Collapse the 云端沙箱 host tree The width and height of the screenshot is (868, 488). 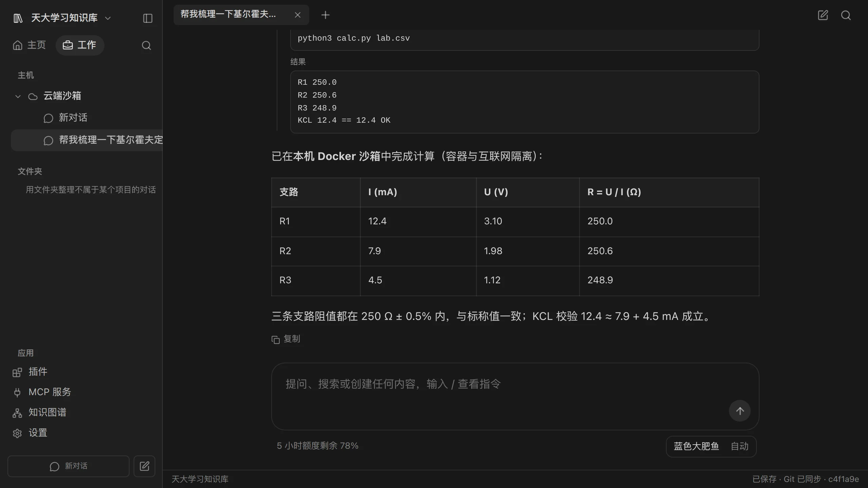click(18, 96)
